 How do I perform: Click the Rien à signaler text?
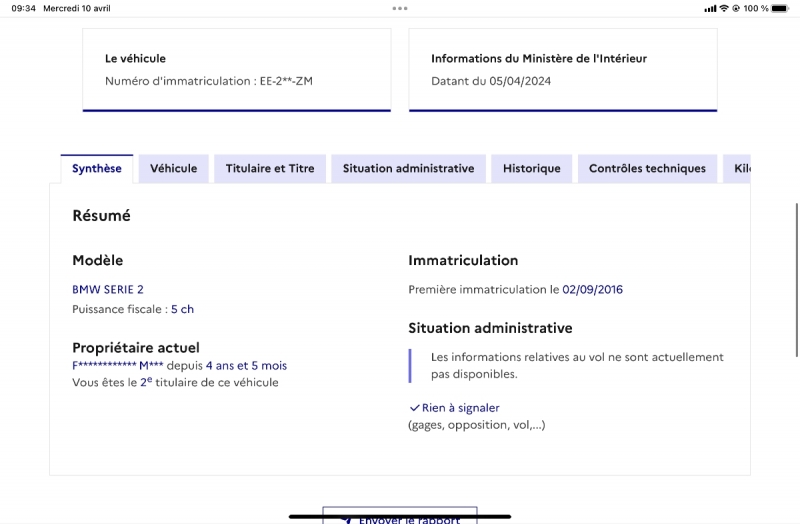460,408
